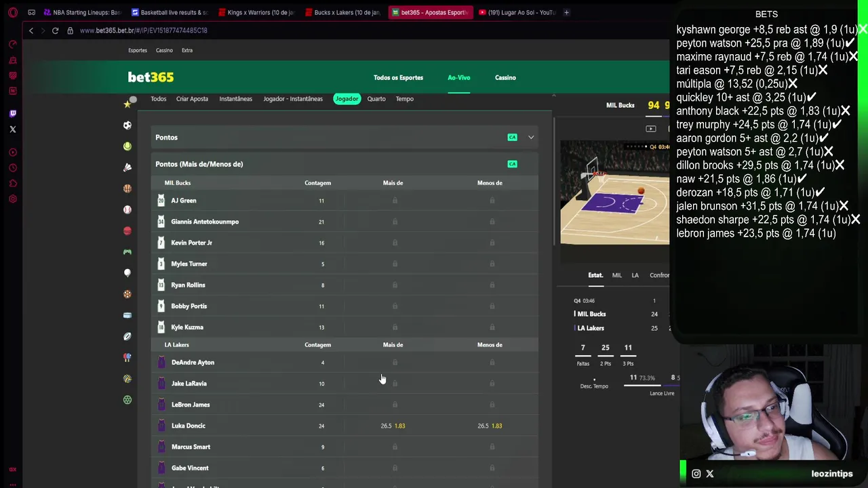Viewport: 868px width, 488px height.
Task: Select the soccer ball sport icon
Action: 127,125
